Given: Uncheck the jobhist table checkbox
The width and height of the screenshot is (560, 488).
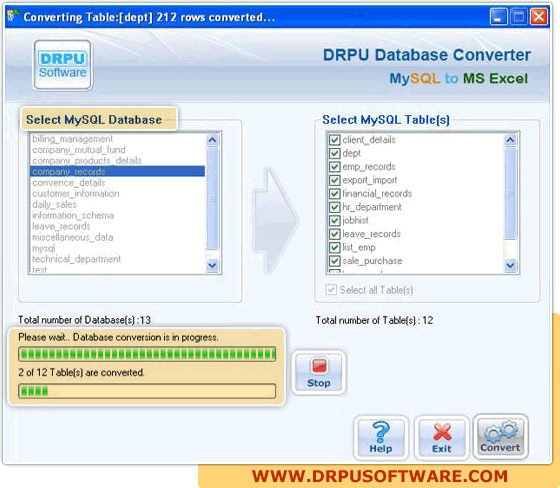Looking at the screenshot, I should 334,220.
